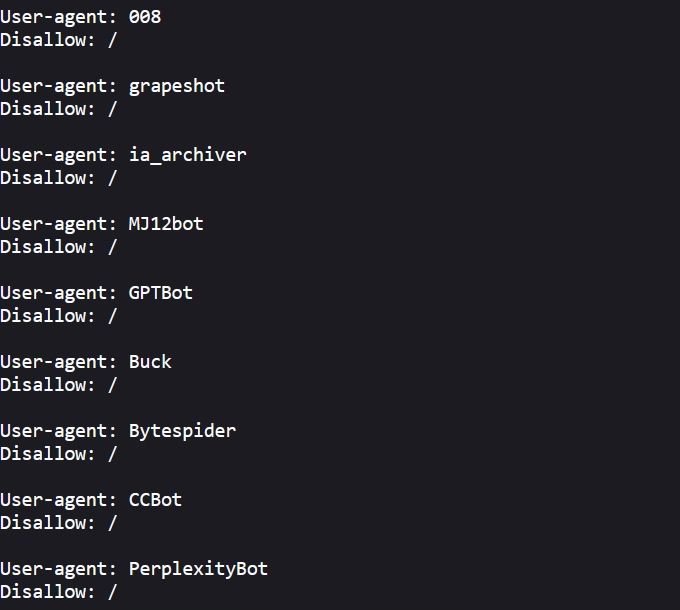Click the Disallow word beneath ia_archiver
The height and width of the screenshot is (610, 680).
[x=43, y=178]
